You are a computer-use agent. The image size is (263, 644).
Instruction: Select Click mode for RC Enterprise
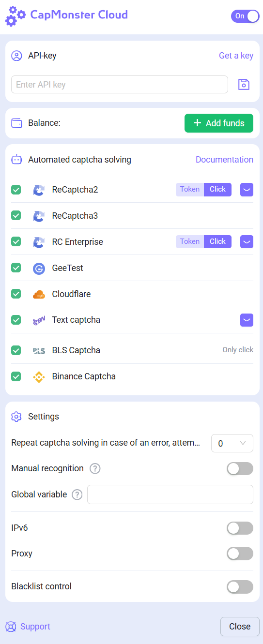click(x=217, y=241)
